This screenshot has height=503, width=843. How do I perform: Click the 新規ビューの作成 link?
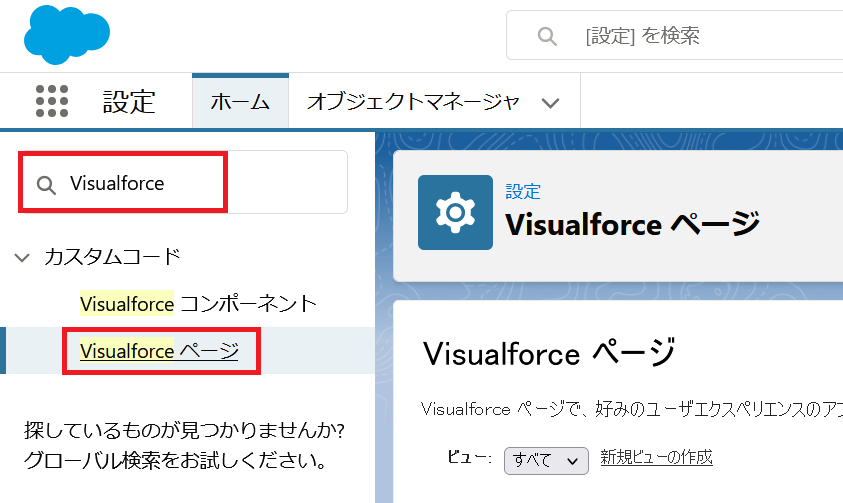656,457
